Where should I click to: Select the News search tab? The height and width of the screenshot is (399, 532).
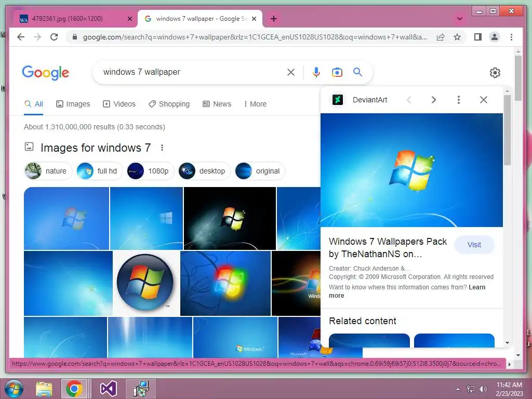point(217,104)
